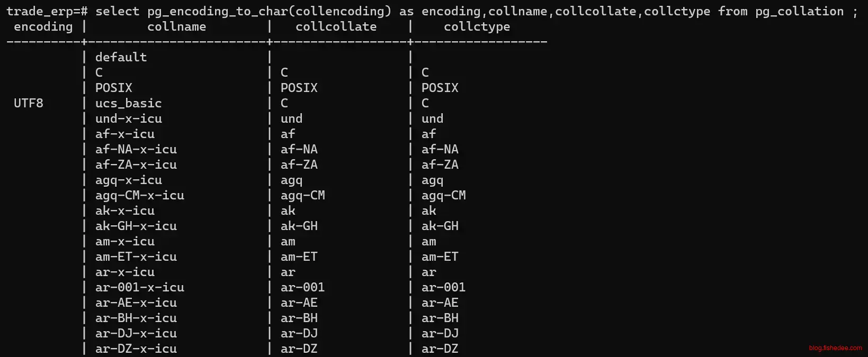Click the collctype column header
Image resolution: width=868 pixels, height=357 pixels.
point(477,26)
